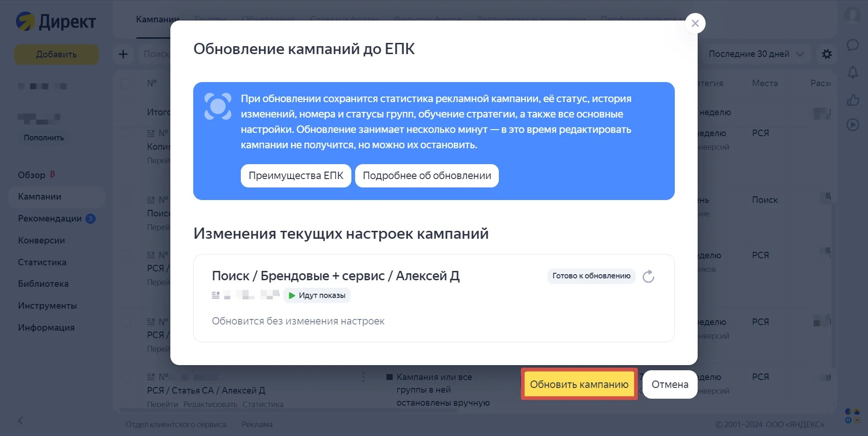Click Отдел клиентского сервиса footer link
Screen dimensions: 868x436
(x=176, y=425)
